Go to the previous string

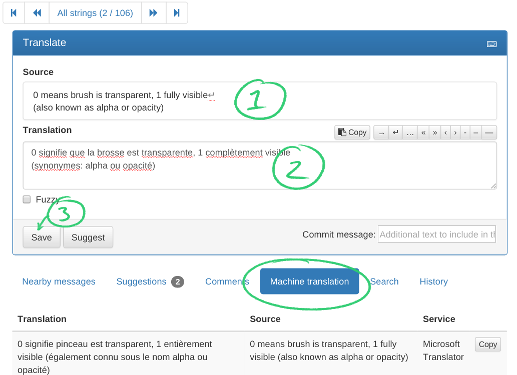(37, 13)
